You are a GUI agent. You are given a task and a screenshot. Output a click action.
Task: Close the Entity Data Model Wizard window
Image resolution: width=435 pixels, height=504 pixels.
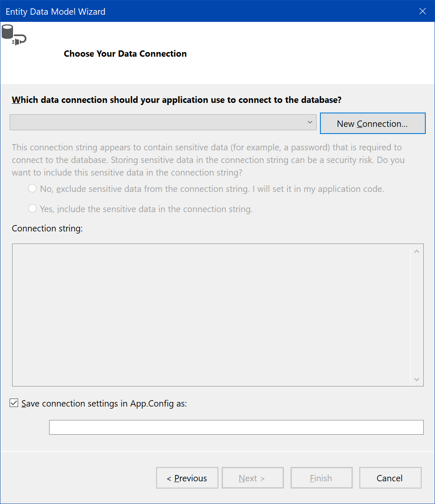click(422, 11)
